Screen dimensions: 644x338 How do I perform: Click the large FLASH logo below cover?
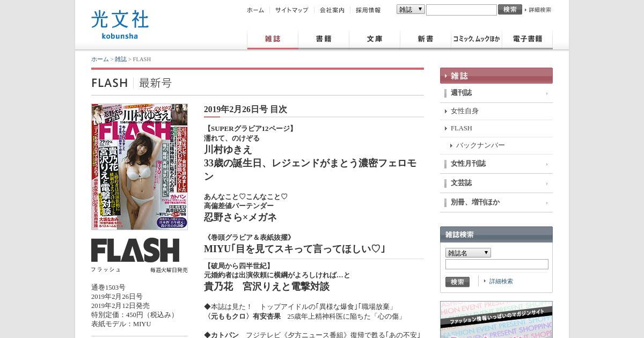pos(135,250)
